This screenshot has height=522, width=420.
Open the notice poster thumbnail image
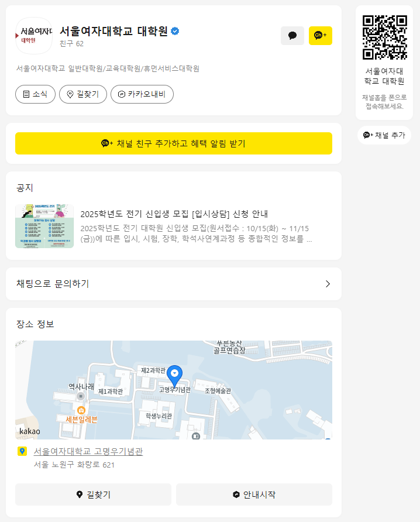pyautogui.click(x=44, y=226)
